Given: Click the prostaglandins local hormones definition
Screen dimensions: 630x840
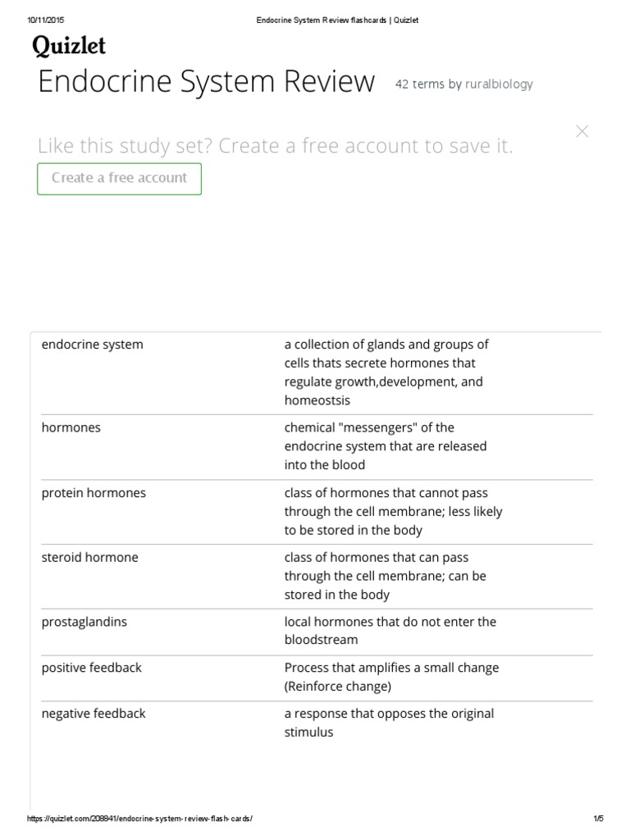Looking at the screenshot, I should point(390,631).
